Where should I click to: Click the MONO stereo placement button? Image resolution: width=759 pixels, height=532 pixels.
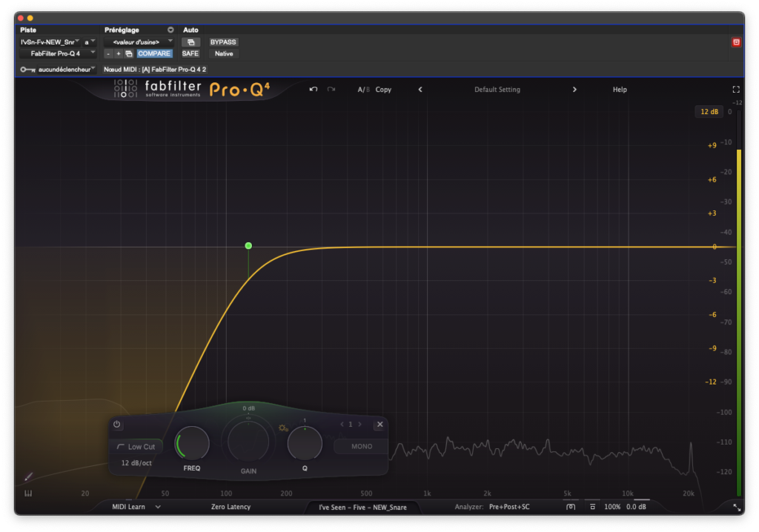point(361,446)
